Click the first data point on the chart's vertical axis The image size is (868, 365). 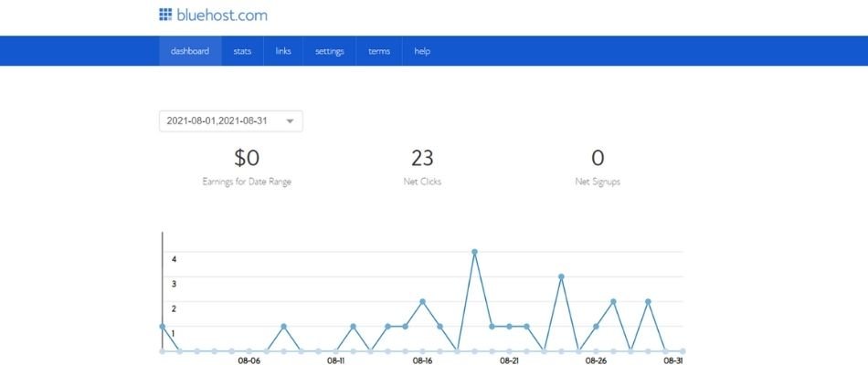point(163,327)
